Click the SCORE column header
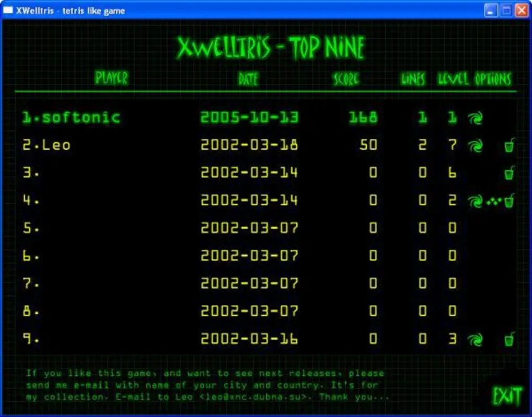532x417 pixels. point(346,79)
